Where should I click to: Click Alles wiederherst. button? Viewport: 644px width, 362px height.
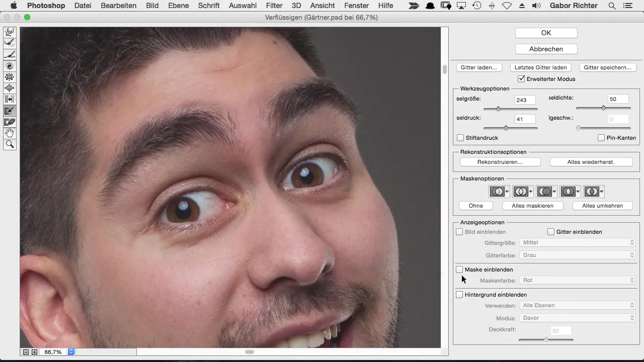(591, 162)
